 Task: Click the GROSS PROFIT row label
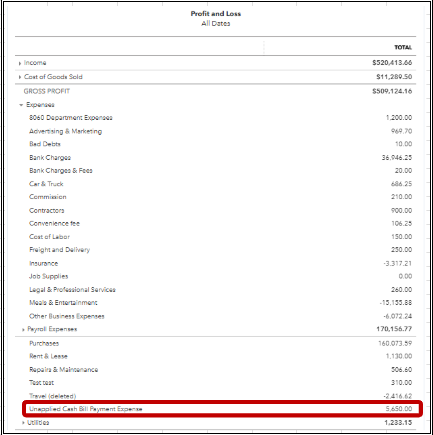pos(47,91)
